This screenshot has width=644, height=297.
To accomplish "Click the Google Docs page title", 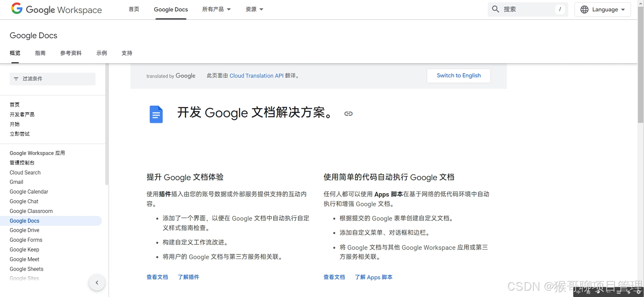I will pos(34,35).
